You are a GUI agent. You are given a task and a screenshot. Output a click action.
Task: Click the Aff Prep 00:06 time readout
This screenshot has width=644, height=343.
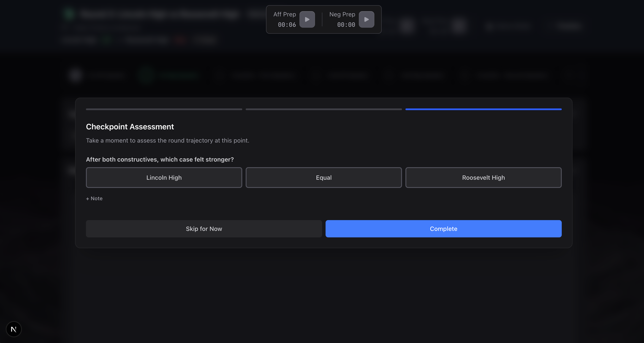tap(287, 25)
